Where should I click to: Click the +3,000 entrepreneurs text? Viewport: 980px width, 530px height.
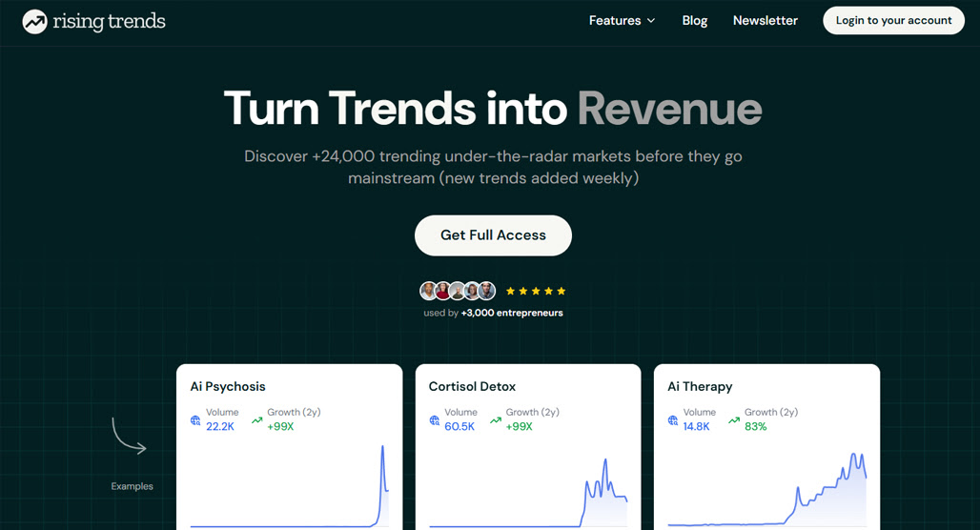[x=512, y=313]
